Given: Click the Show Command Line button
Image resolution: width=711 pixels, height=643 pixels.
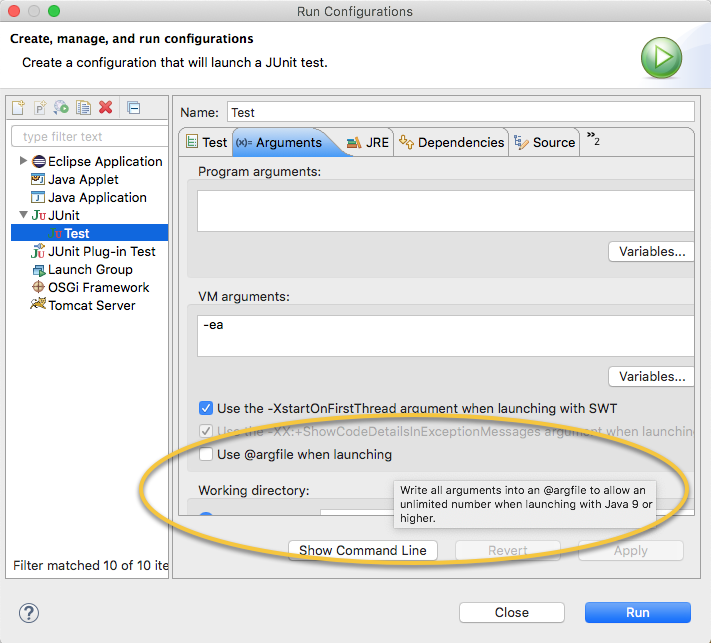Looking at the screenshot, I should (363, 550).
